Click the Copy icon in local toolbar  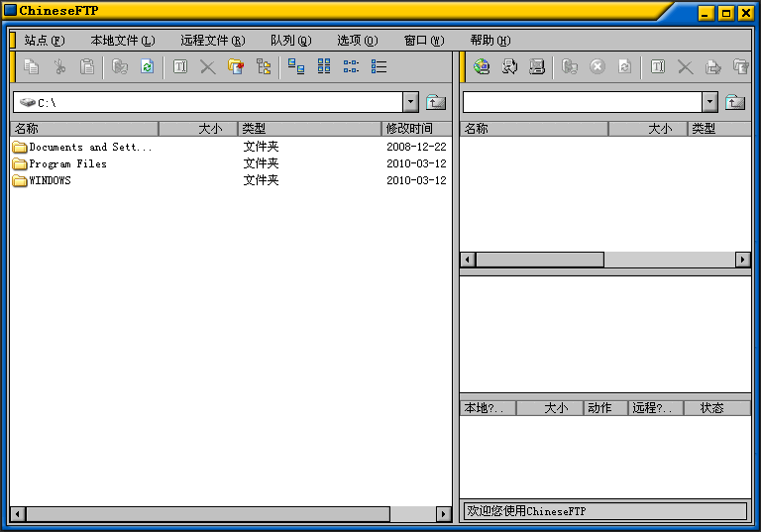tap(32, 66)
